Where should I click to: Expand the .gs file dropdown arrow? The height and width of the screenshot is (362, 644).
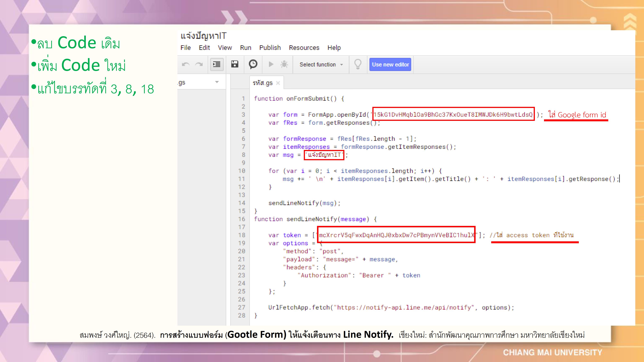coord(217,82)
